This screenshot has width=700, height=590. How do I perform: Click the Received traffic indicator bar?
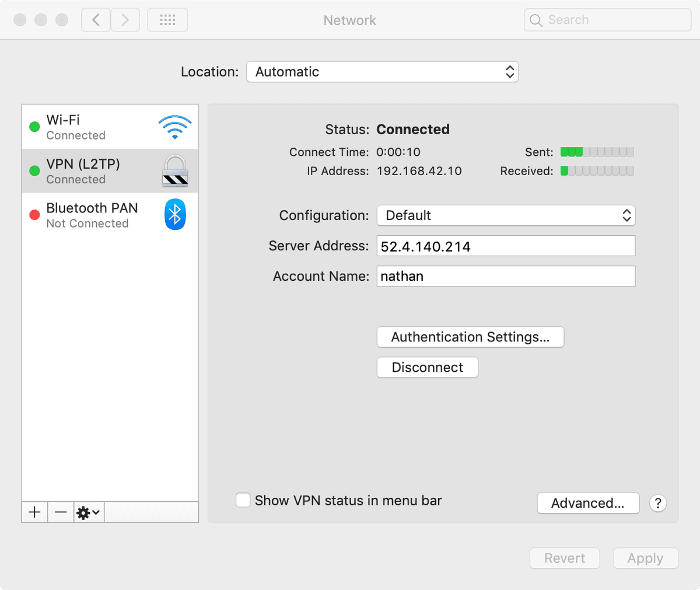pos(596,170)
